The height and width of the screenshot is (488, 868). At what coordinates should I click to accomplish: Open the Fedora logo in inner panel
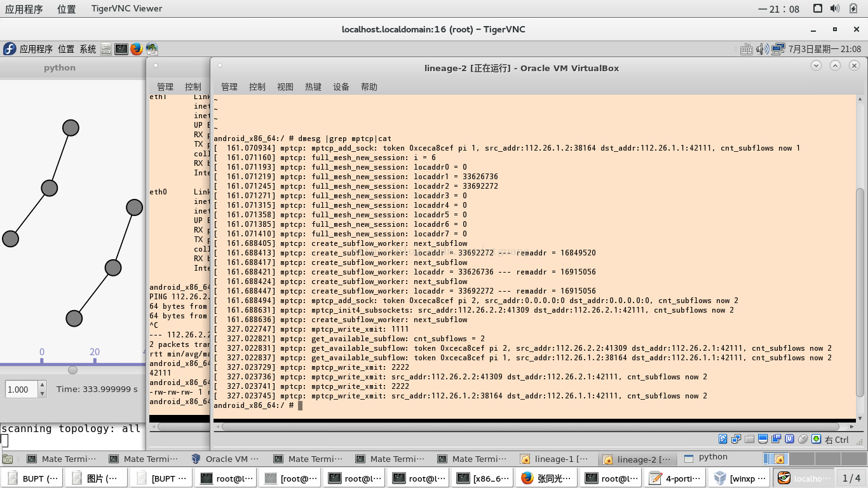pos(10,49)
